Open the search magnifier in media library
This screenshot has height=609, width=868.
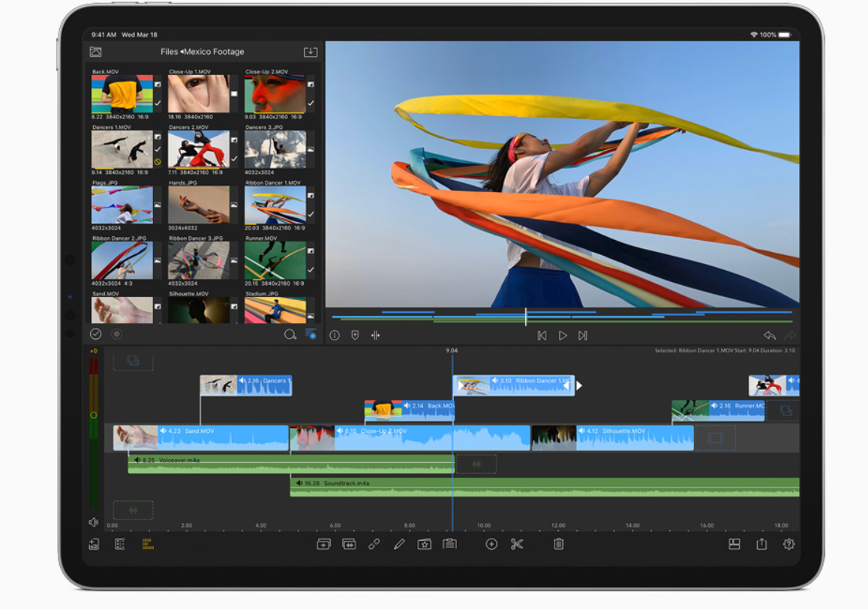[x=290, y=334]
